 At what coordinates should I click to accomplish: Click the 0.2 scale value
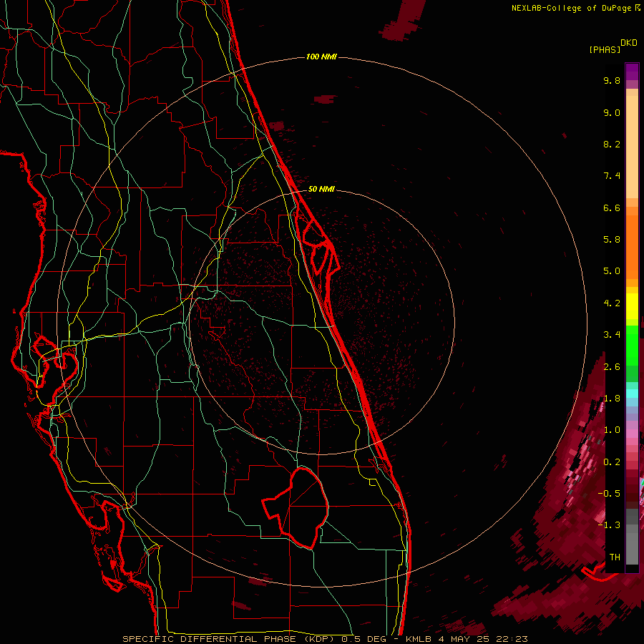click(x=612, y=462)
